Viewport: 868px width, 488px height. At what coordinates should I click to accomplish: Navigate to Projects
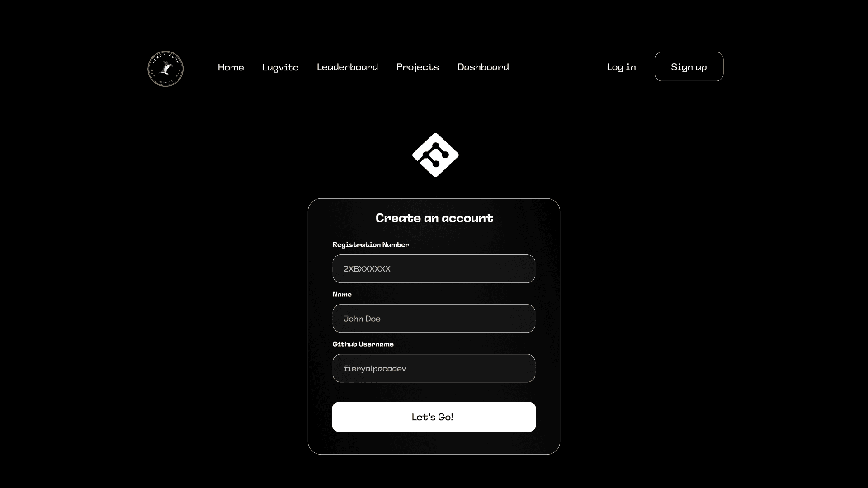coord(418,67)
